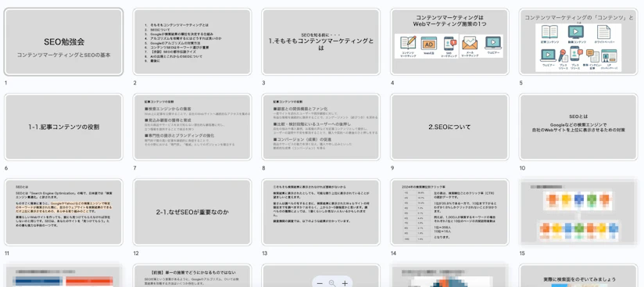The height and width of the screenshot is (287, 644).
Task: Click the magnifier reset-zoom icon
Action: click(332, 283)
